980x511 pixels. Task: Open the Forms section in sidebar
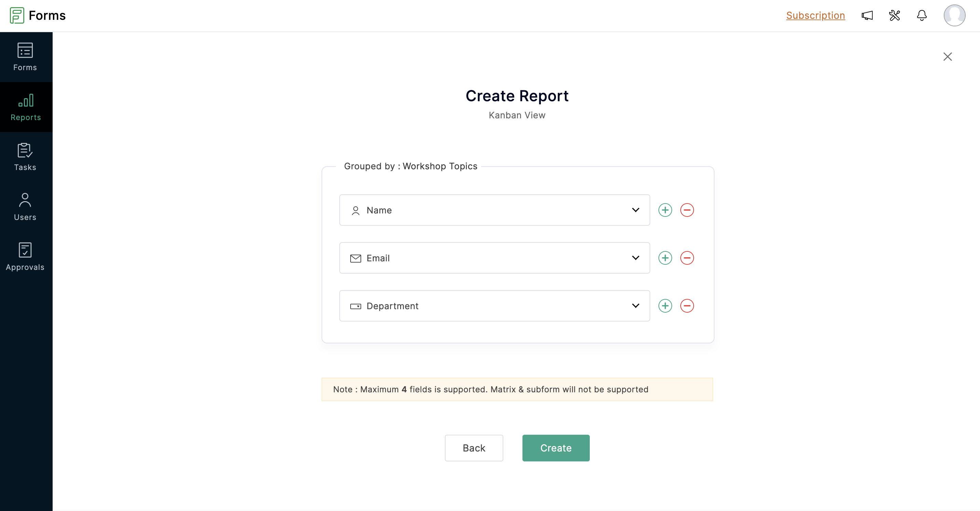26,57
